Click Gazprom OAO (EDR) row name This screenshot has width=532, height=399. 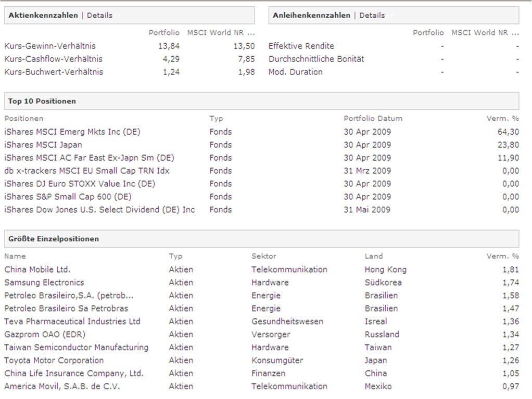tap(45, 334)
